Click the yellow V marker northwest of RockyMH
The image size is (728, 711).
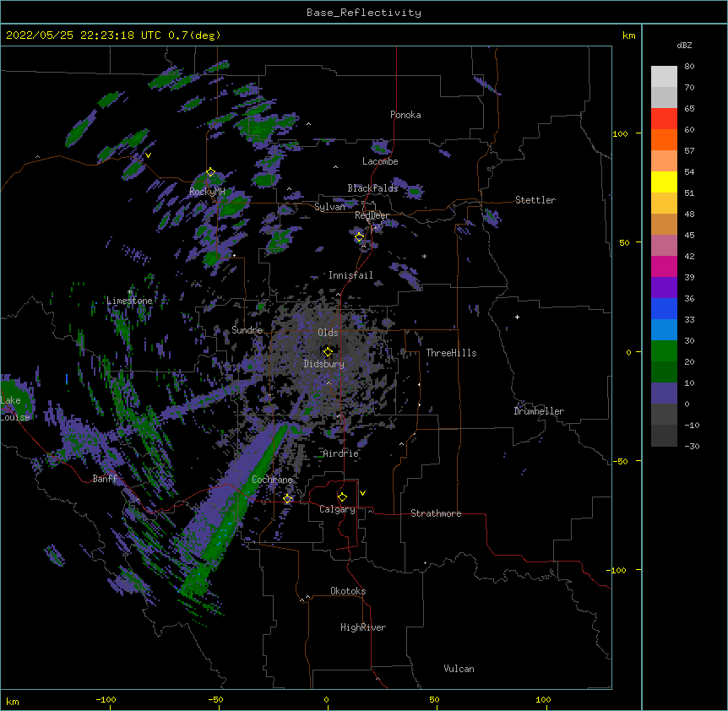point(148,155)
